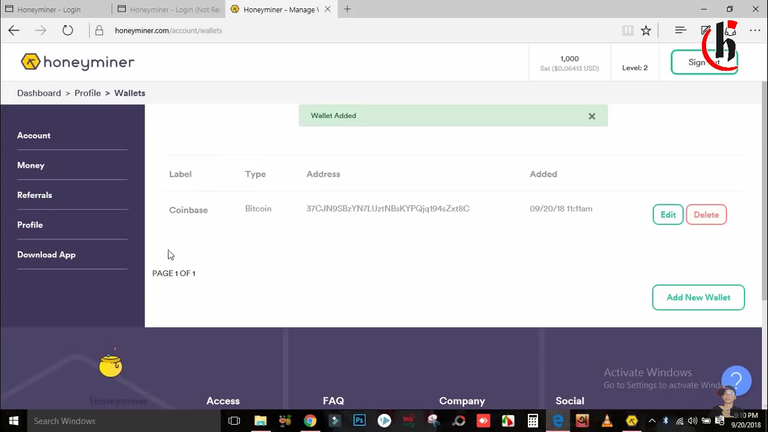This screenshot has width=768, height=432.
Task: Click the Level: 2 indicator
Action: click(635, 68)
